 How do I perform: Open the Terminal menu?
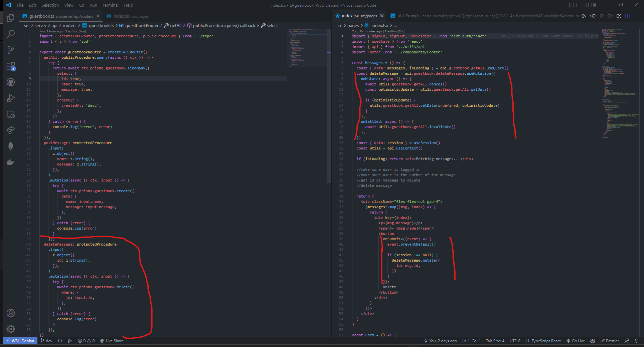click(111, 5)
